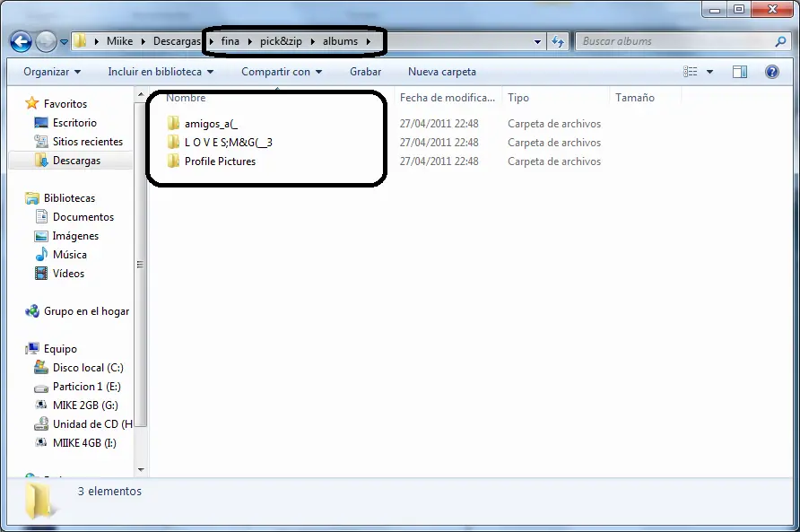The height and width of the screenshot is (532, 800).
Task: Click the Vídeos film icon
Action: click(x=41, y=273)
